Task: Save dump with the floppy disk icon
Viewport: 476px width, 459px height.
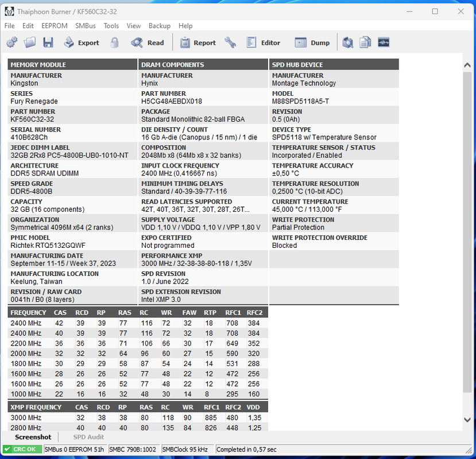Action: [48, 42]
